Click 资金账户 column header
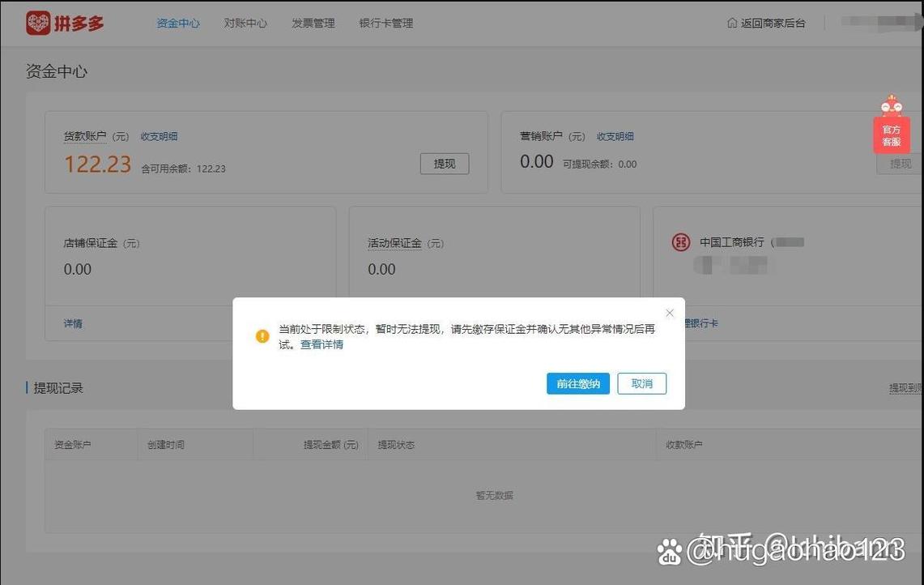 coord(73,445)
